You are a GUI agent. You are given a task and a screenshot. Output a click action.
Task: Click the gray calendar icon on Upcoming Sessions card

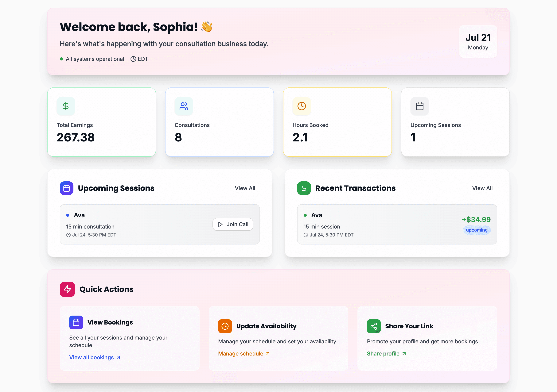pos(419,106)
